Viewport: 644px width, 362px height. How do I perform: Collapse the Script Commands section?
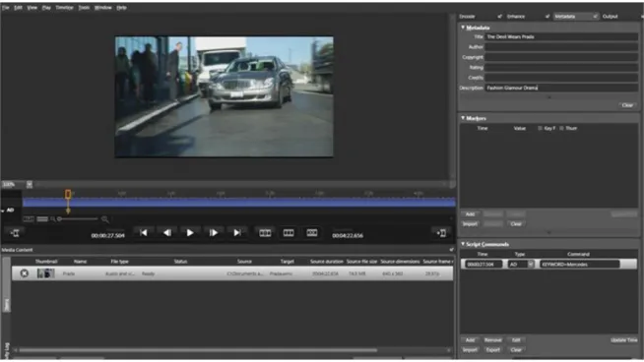point(463,244)
